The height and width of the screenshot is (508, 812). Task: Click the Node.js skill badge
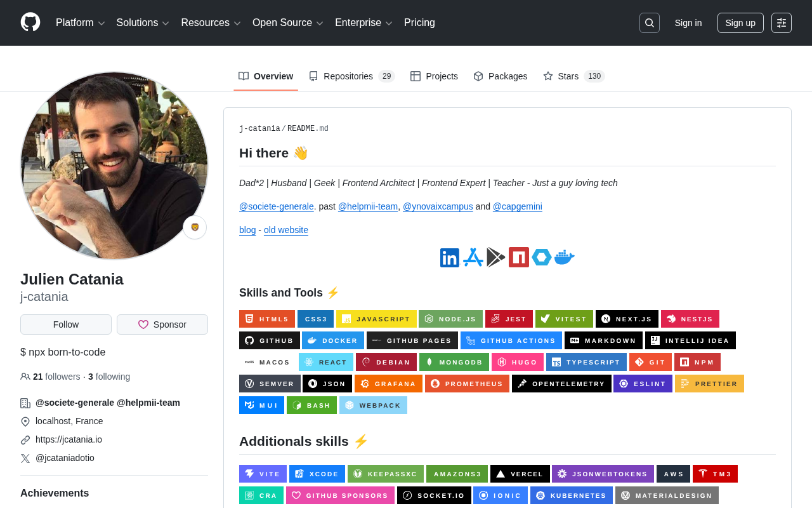point(450,319)
